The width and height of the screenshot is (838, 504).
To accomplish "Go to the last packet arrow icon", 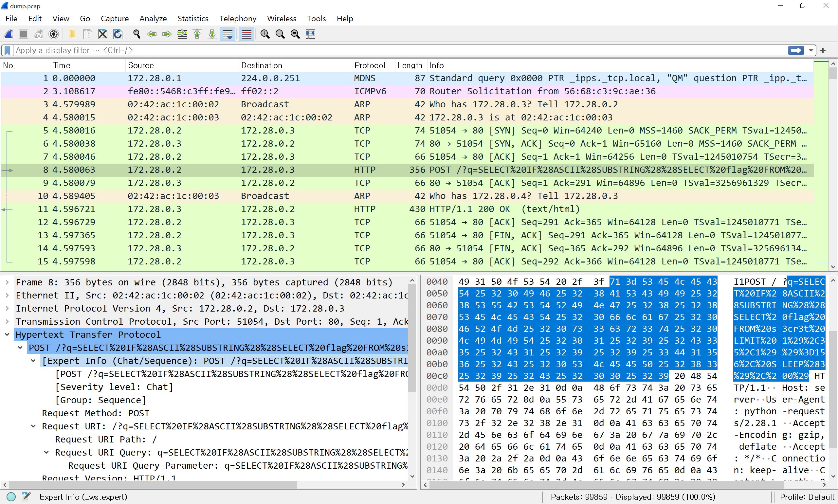I will tap(212, 34).
